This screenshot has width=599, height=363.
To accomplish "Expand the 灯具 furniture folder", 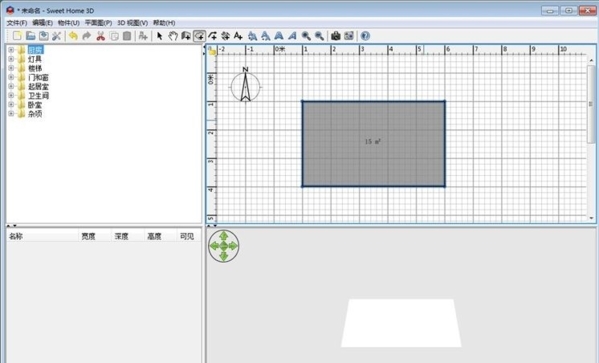I will pyautogui.click(x=11, y=59).
